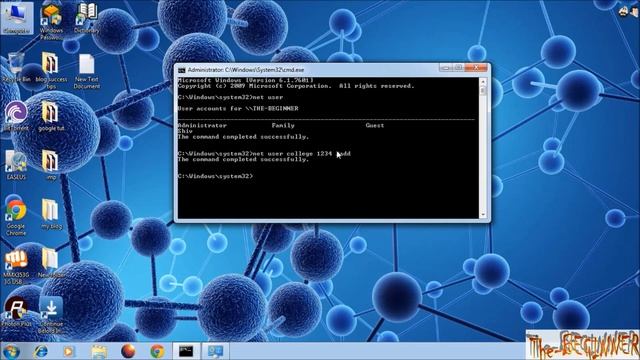Click the 'User accounts for \\THE-BEGINNER' line

point(238,109)
